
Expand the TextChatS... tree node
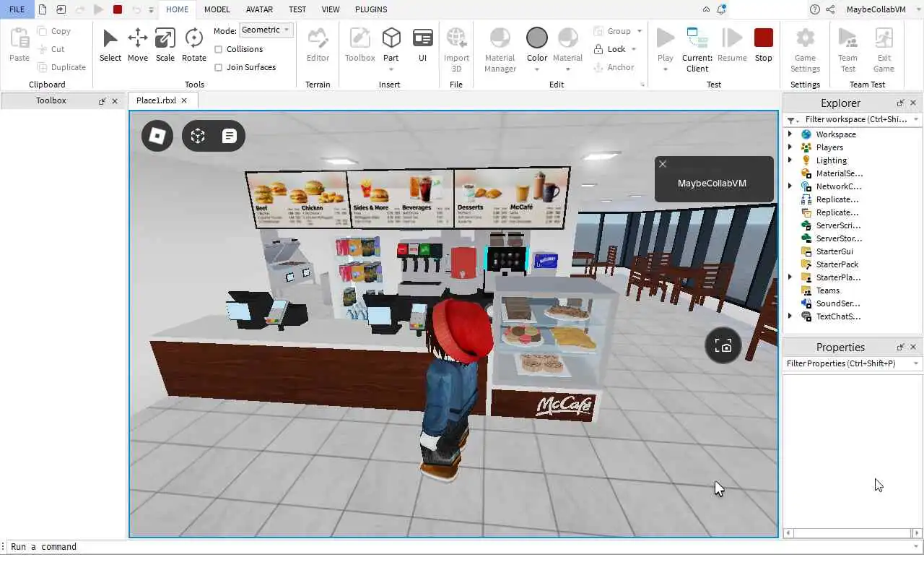pyautogui.click(x=790, y=316)
